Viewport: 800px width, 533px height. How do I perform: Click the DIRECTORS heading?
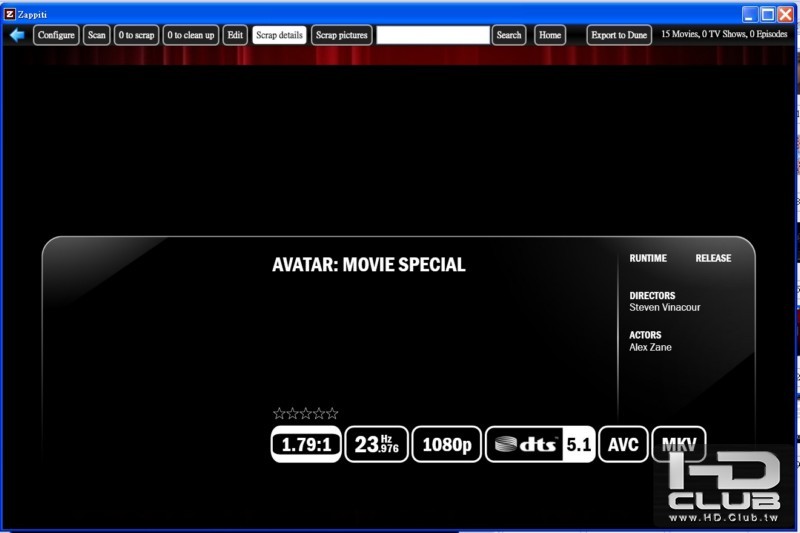[x=652, y=295]
